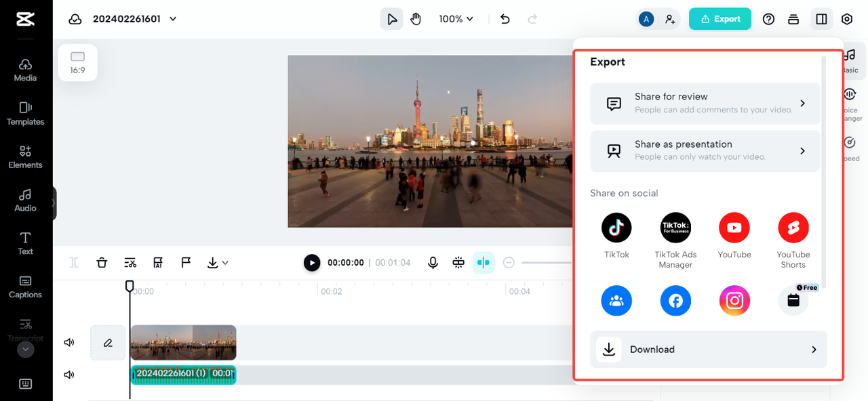The width and height of the screenshot is (868, 401).
Task: Toggle the timeline snapping button
Action: 483,263
